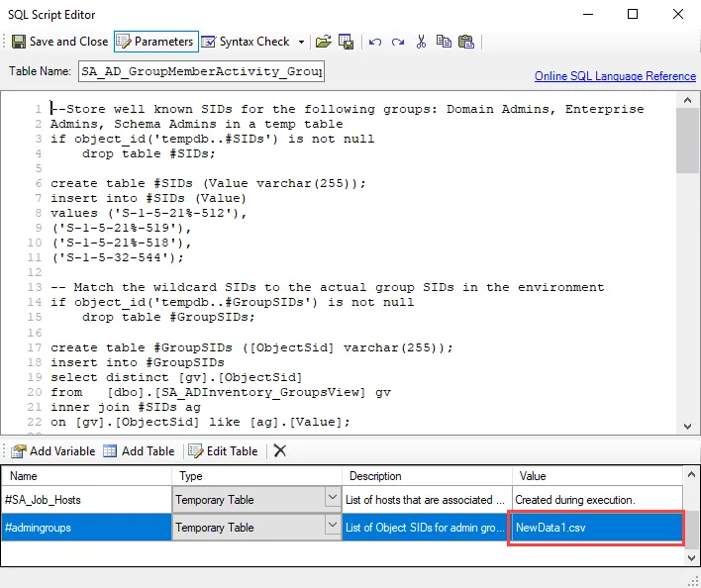The width and height of the screenshot is (701, 588).
Task: Open Type dropdown for #admingroups
Action: tap(332, 525)
